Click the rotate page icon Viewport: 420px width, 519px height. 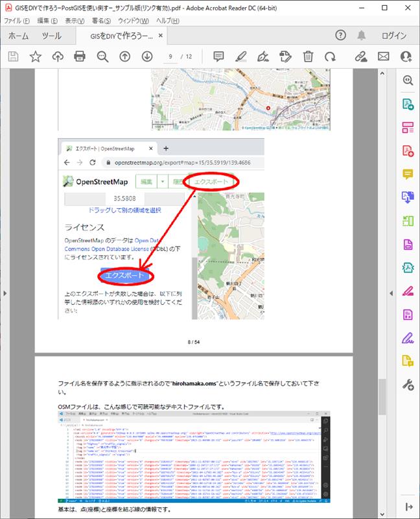pyautogui.click(x=330, y=56)
